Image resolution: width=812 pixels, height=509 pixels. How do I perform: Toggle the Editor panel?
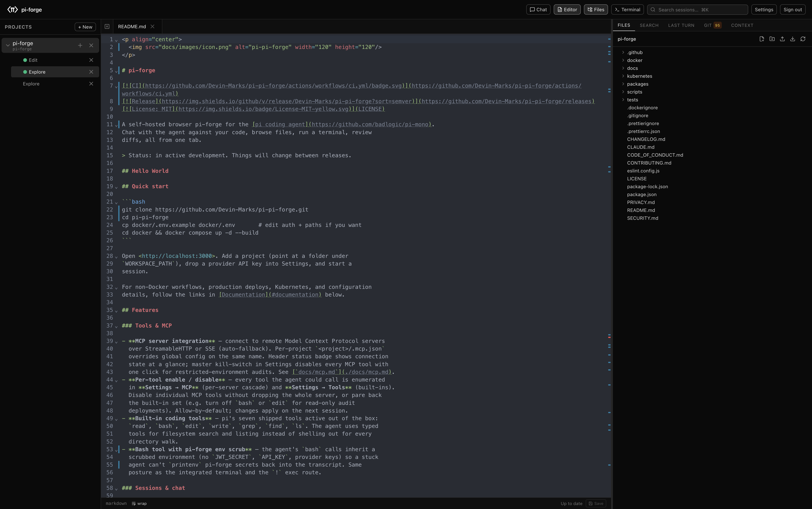click(x=567, y=9)
